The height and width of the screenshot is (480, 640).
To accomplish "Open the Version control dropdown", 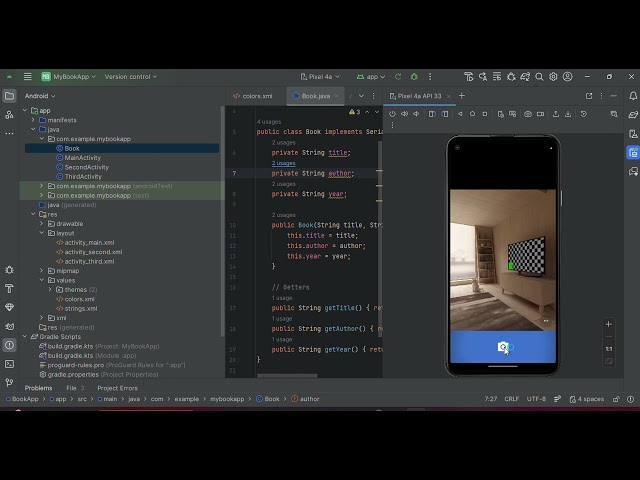I will pyautogui.click(x=131, y=77).
